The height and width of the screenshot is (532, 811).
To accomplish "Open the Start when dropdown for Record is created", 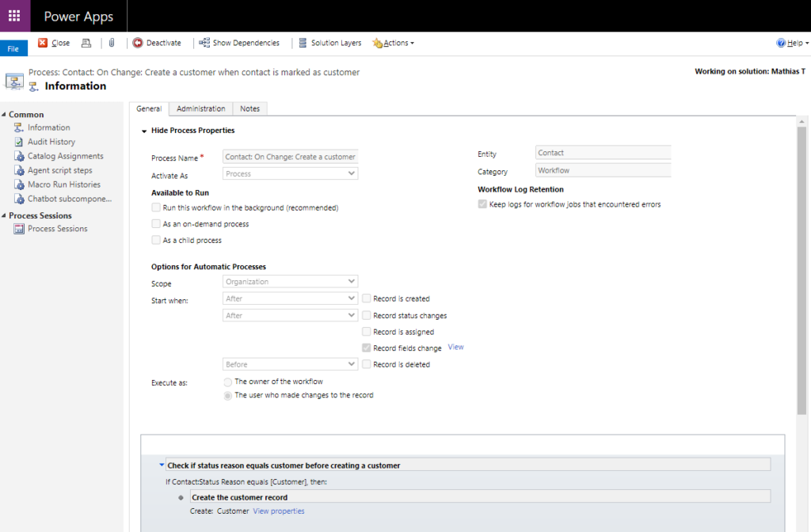I will [290, 298].
